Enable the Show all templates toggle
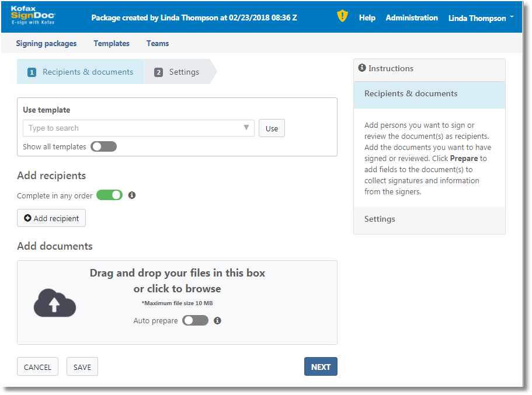The height and width of the screenshot is (395, 532). [x=103, y=146]
